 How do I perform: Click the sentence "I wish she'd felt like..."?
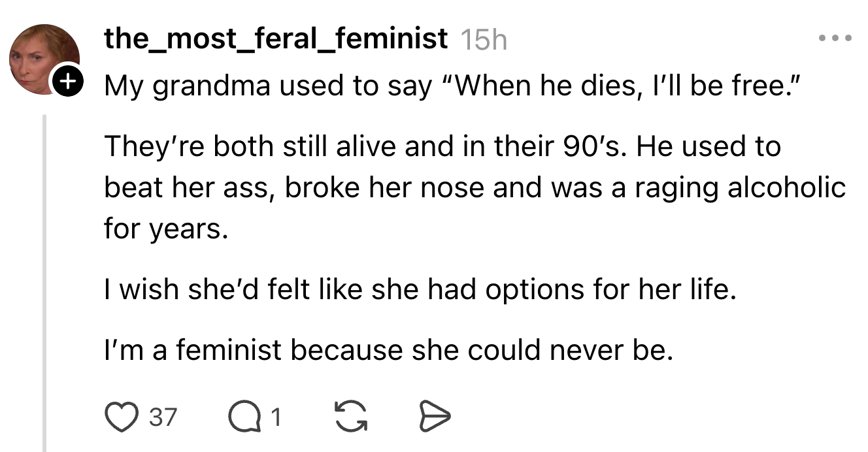(x=420, y=290)
